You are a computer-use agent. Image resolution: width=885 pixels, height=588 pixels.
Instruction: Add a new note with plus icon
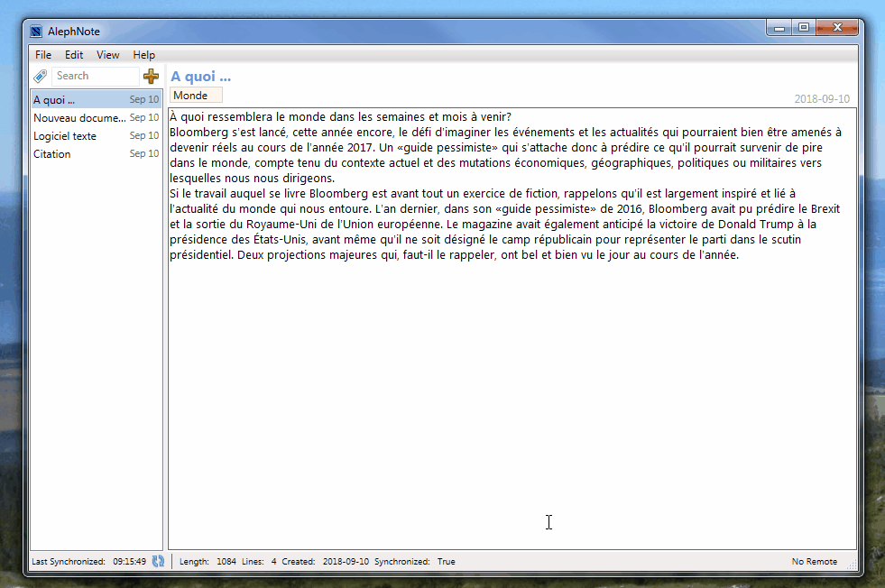(x=151, y=76)
